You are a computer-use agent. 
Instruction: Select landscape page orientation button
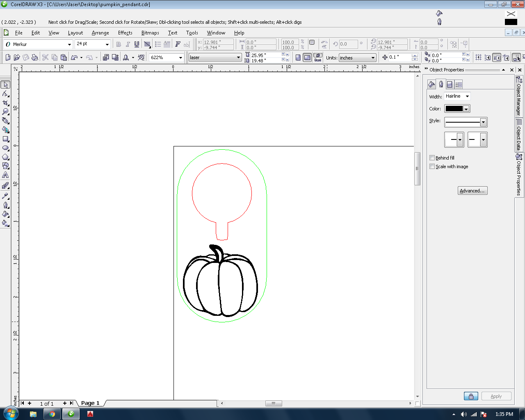click(307, 57)
